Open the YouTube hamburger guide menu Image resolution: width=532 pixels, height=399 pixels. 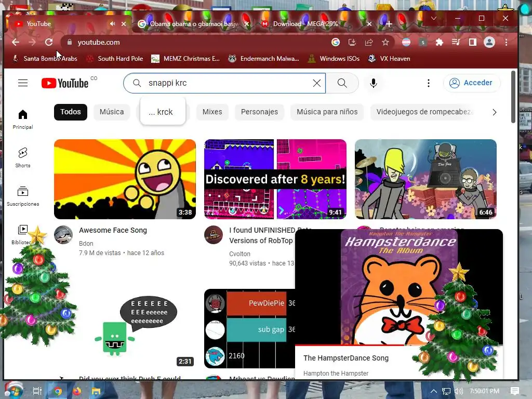(23, 83)
